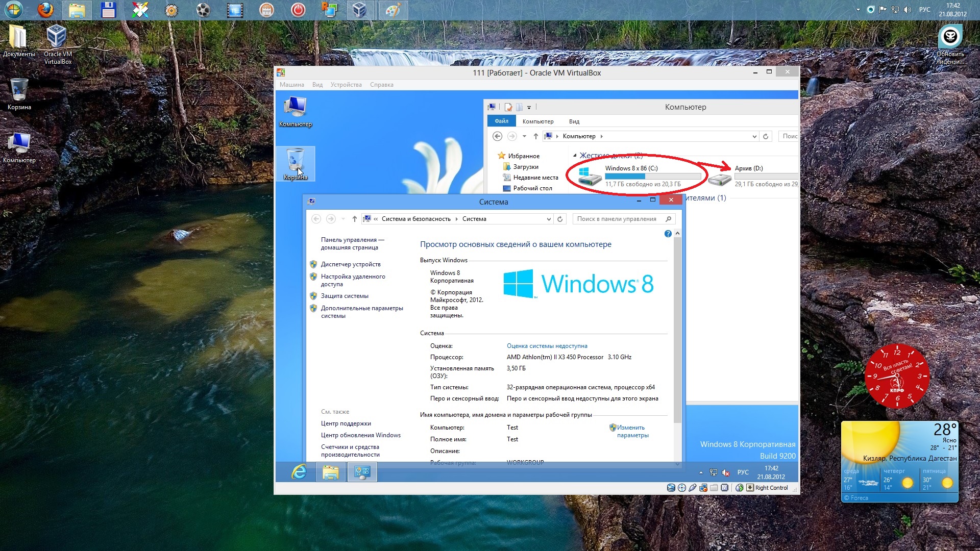Toggle the mouse integration icon in the VirtualBox status bar
Image resolution: width=980 pixels, height=551 pixels.
[739, 488]
